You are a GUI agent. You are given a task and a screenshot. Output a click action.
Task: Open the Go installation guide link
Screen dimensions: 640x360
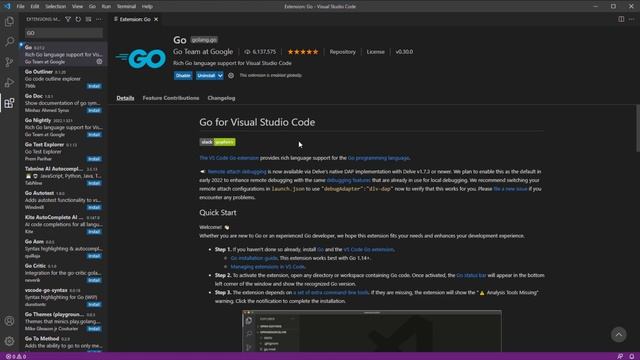[254, 258]
